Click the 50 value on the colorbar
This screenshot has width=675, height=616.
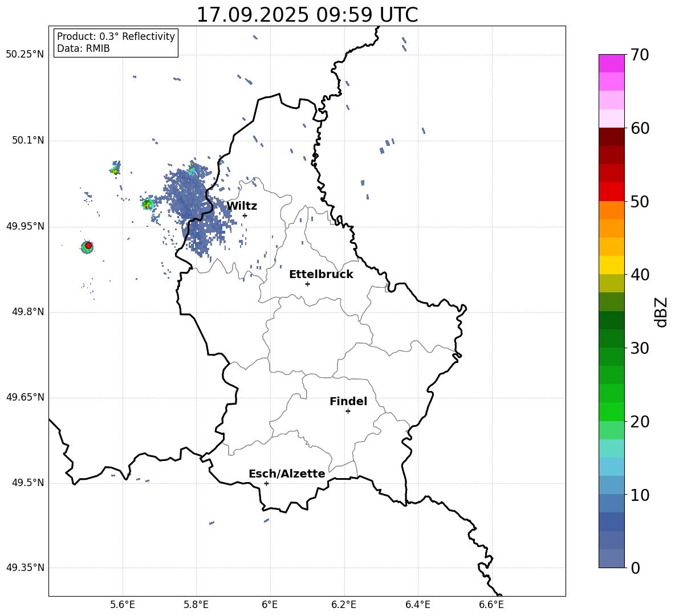pyautogui.click(x=640, y=202)
